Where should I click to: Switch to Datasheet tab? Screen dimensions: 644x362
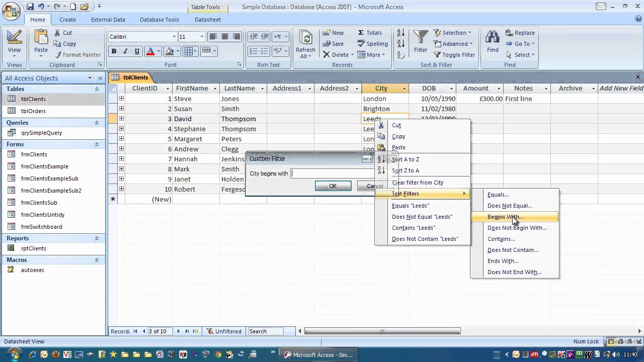(x=208, y=20)
